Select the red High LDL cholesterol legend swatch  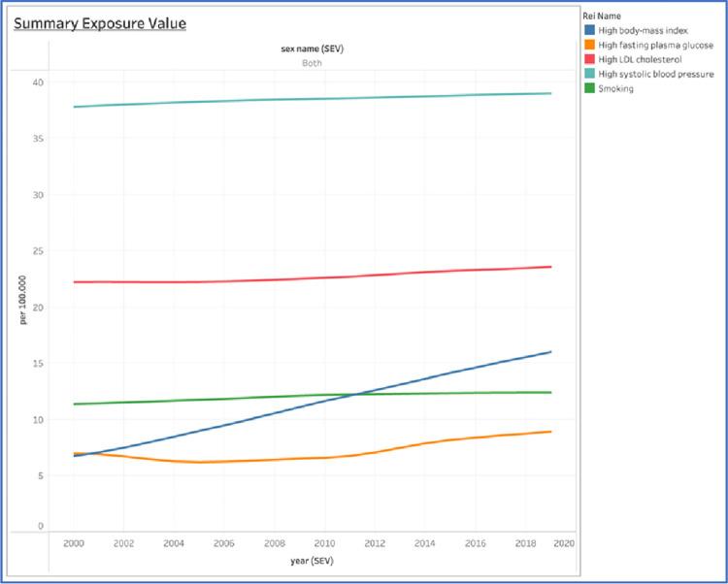[x=591, y=59]
